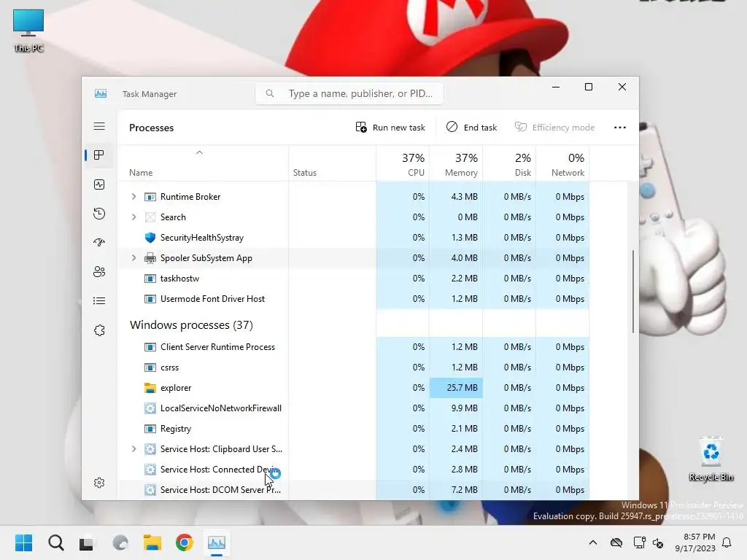
Task: Click the Task Manager title bar app icon
Action: click(101, 93)
